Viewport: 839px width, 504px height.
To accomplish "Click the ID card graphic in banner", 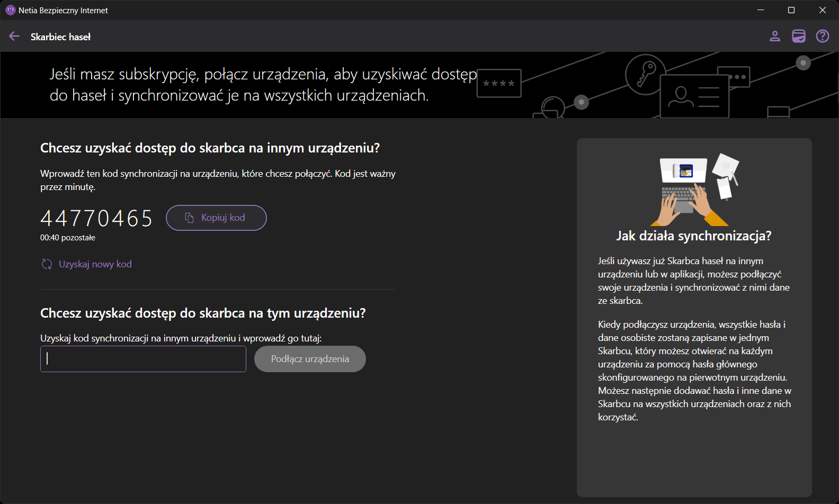I will click(x=694, y=96).
